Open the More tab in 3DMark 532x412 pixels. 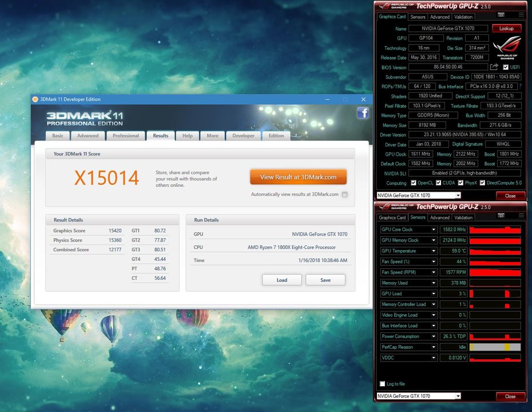(x=212, y=136)
